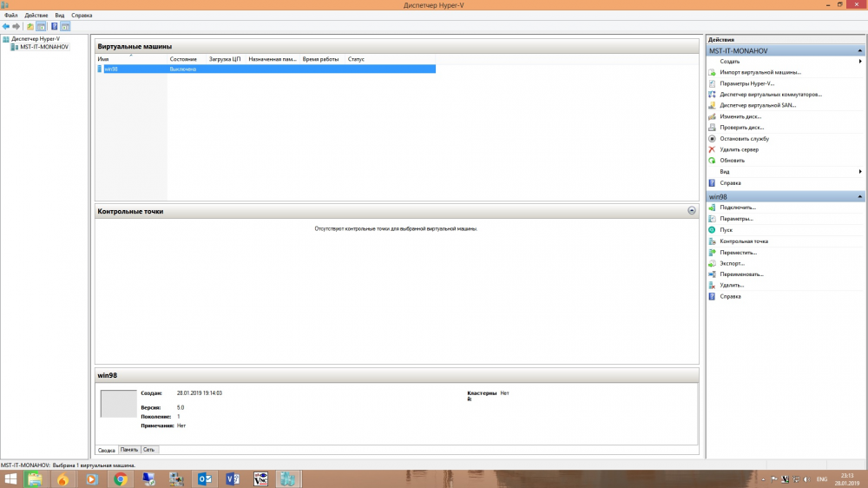
Task: Click the volume speaker tray icon
Action: (x=806, y=479)
